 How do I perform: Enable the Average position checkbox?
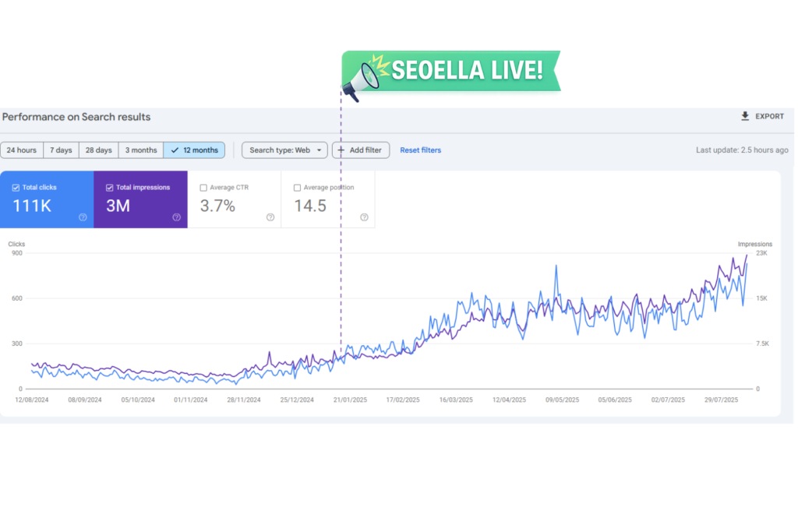(297, 188)
